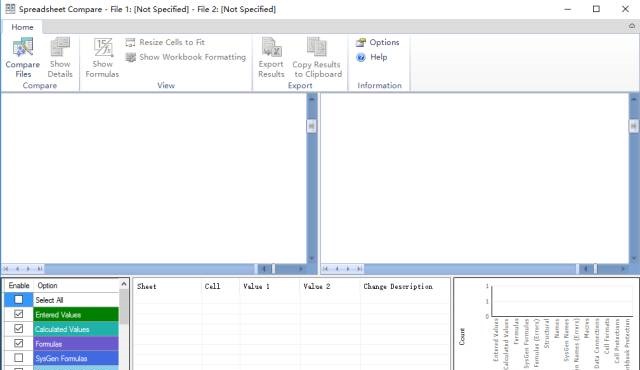Uncheck the Entered Values checkbox
This screenshot has width=640, height=370.
[x=18, y=314]
